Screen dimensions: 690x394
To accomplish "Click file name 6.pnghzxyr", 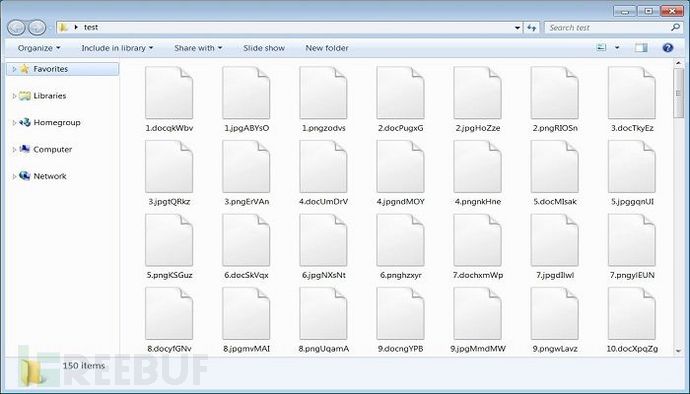I will pyautogui.click(x=400, y=275).
